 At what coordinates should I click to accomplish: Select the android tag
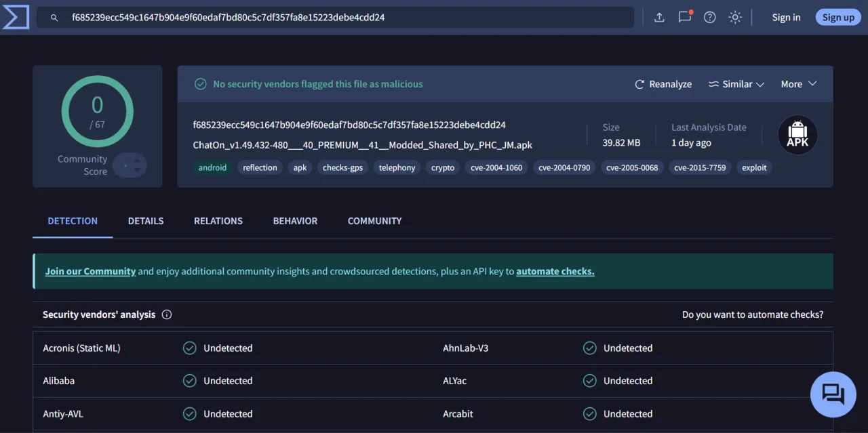212,167
